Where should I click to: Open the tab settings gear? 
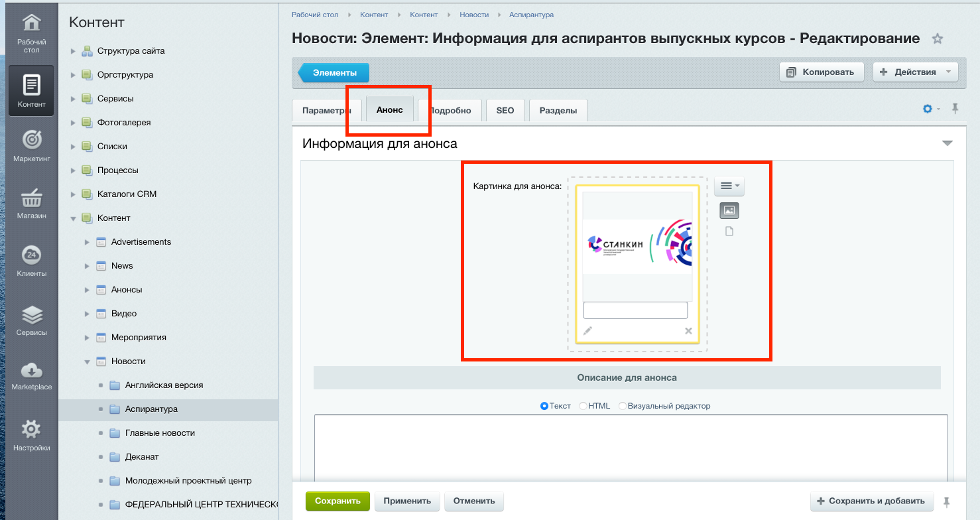928,109
